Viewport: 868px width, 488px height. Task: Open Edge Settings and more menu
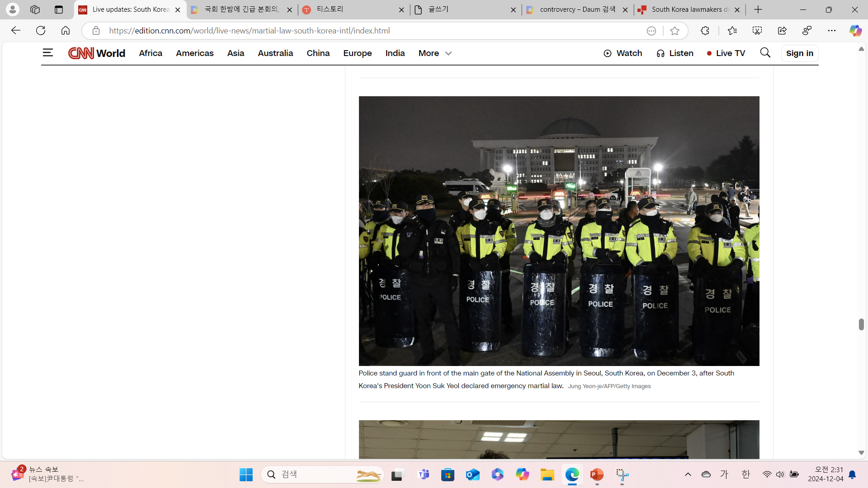[831, 31]
